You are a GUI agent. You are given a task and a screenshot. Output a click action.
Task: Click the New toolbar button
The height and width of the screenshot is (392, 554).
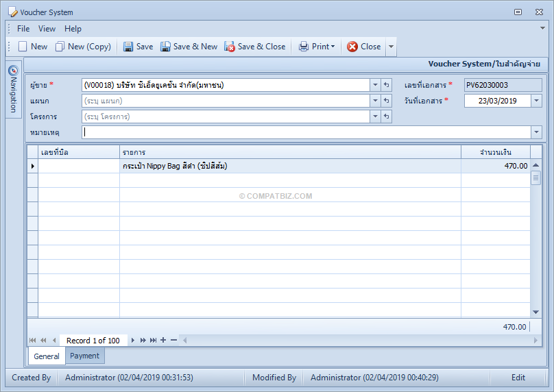33,47
